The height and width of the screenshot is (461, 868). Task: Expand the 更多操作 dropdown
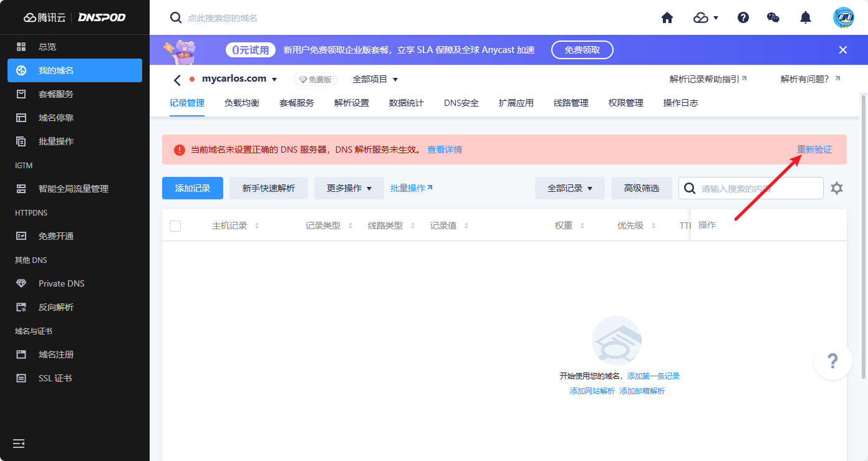(x=349, y=188)
